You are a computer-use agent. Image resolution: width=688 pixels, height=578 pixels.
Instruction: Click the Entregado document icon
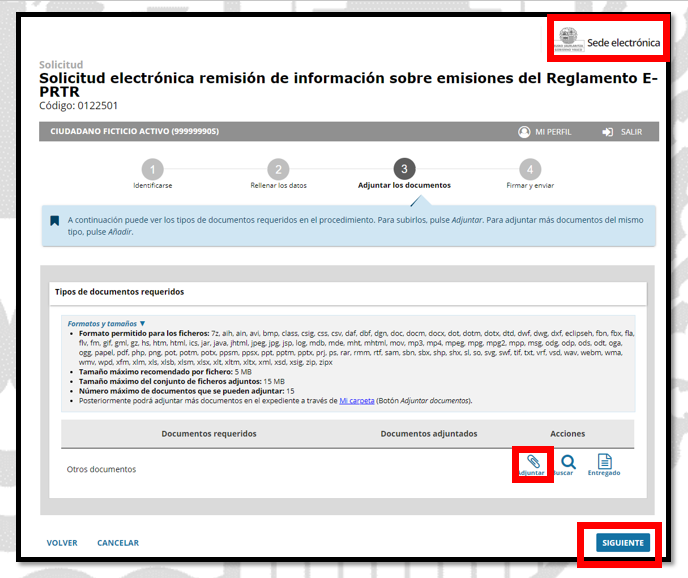[x=604, y=461]
